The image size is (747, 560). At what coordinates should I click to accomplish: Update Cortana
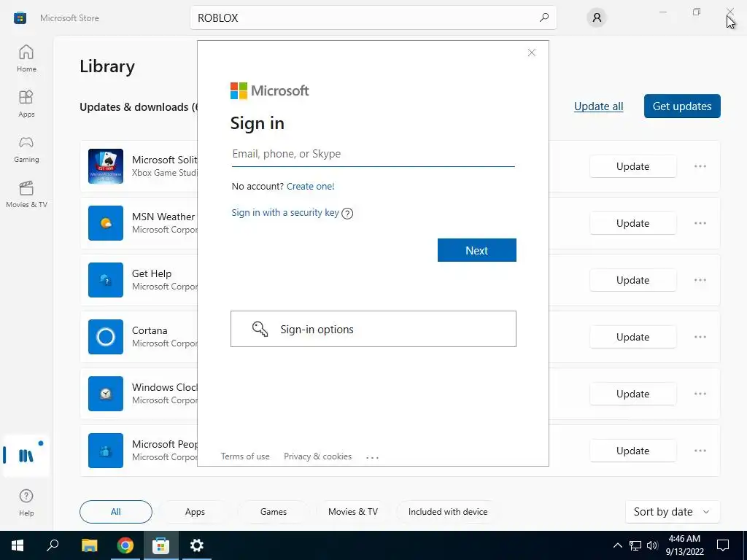click(632, 337)
